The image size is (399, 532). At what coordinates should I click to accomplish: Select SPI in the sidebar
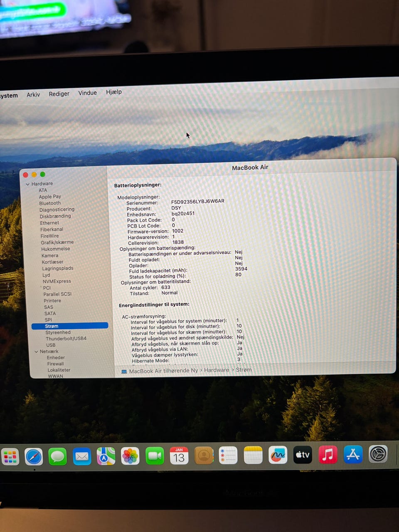point(49,320)
